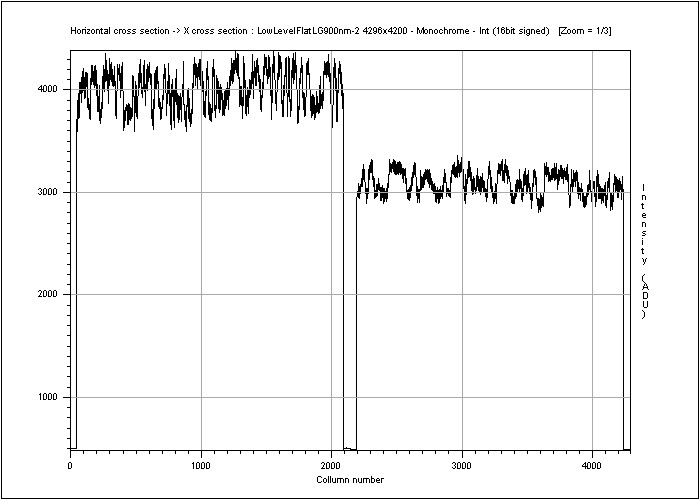Click the x-axis tick label 2000
This screenshot has height=500, width=700.
331,465
